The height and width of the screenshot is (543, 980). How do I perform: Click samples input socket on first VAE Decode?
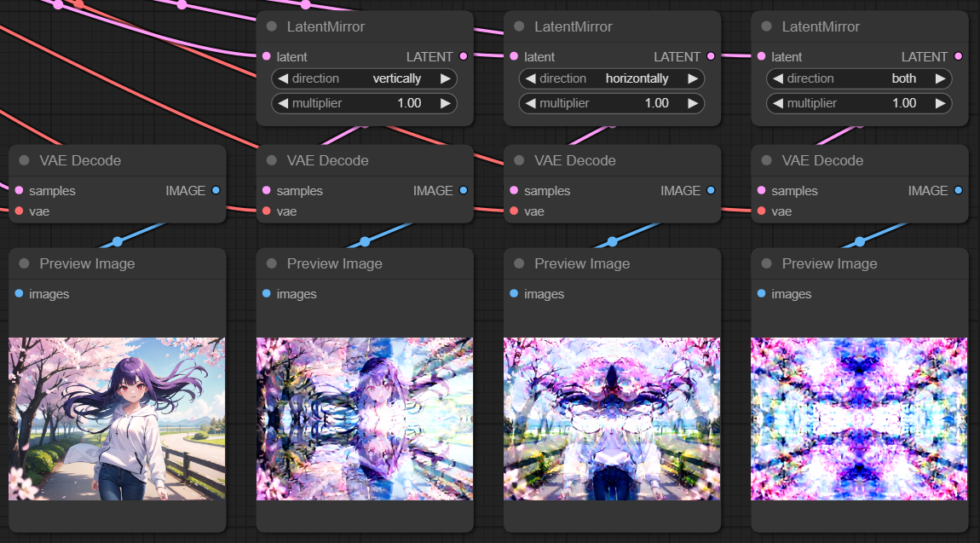click(19, 190)
